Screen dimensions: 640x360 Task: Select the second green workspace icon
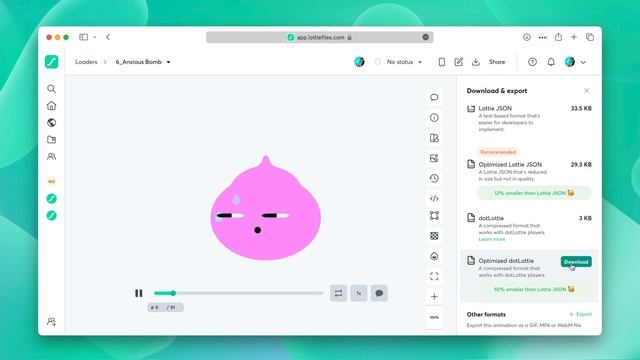pos(51,216)
